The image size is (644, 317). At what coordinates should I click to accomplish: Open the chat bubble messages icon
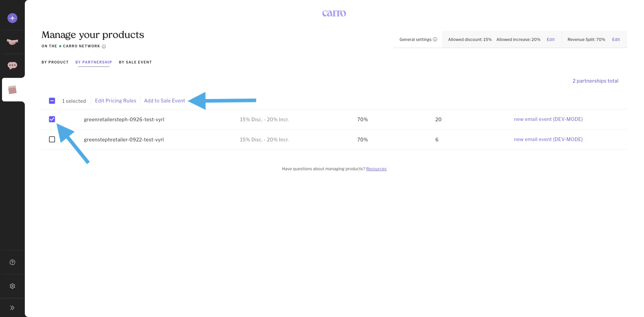click(x=12, y=65)
